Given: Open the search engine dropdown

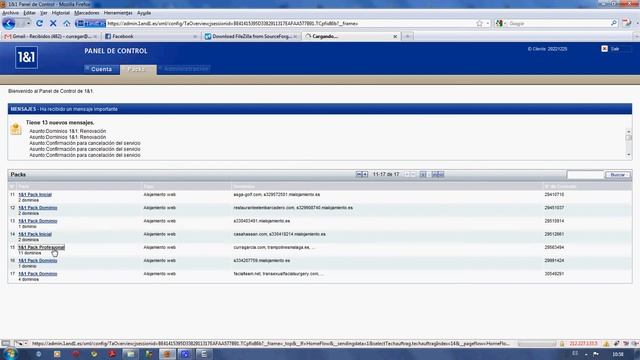Looking at the screenshot, I should pos(500,24).
